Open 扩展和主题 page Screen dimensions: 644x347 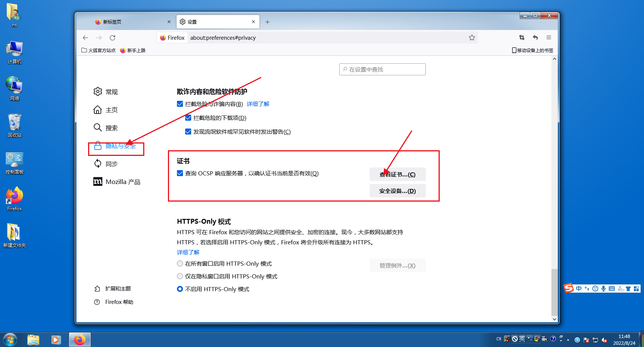[112, 289]
